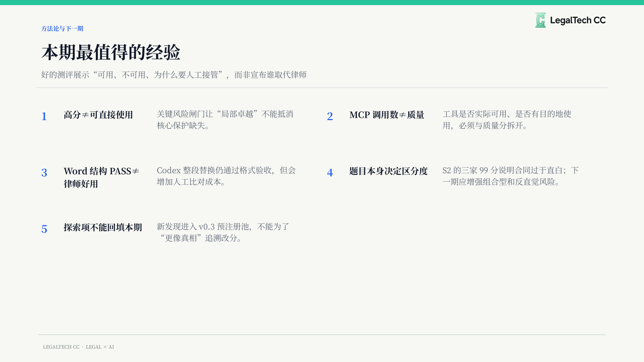
Task: Click the LegalTech CC pillar logo icon
Action: point(540,20)
